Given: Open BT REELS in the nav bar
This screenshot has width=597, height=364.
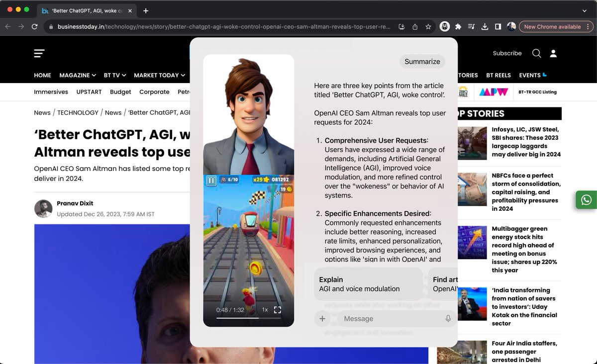Looking at the screenshot, I should [x=498, y=75].
